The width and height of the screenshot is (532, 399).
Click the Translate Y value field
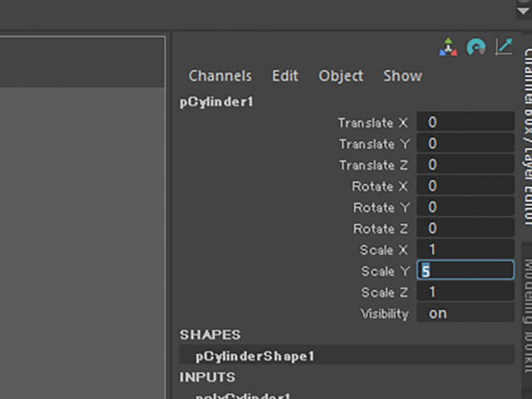(465, 143)
